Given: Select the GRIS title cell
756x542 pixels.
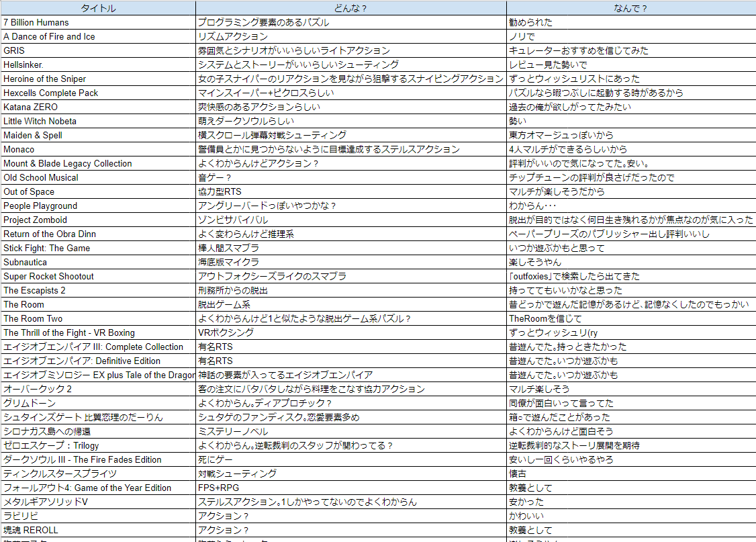Looking at the screenshot, I should click(x=98, y=50).
